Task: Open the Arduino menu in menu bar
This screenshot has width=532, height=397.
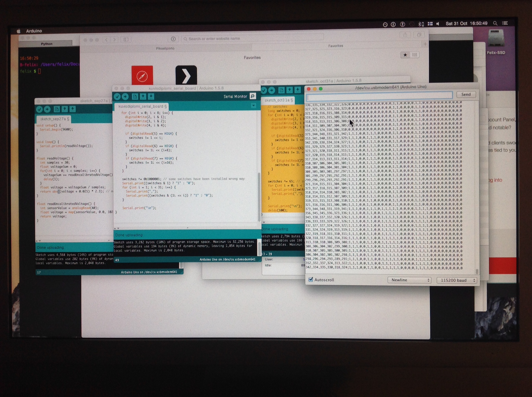Action: click(34, 31)
